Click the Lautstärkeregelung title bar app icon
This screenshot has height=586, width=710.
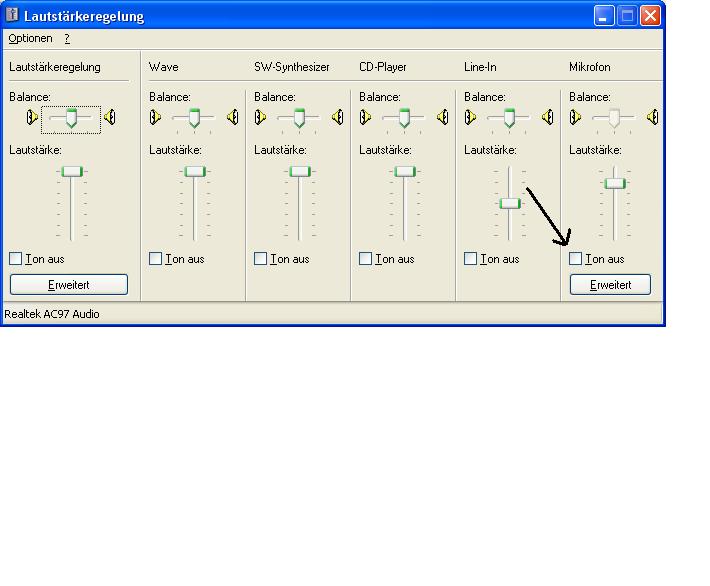pyautogui.click(x=12, y=15)
